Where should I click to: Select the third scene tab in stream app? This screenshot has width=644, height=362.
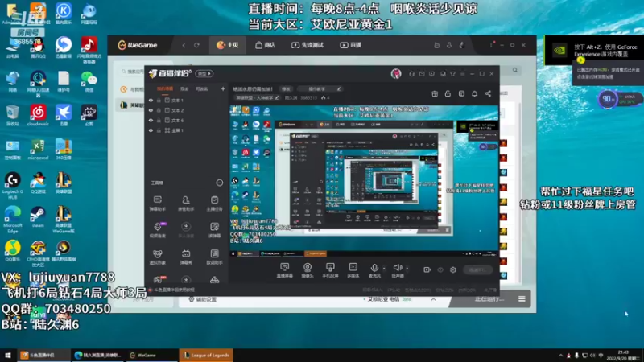click(202, 88)
